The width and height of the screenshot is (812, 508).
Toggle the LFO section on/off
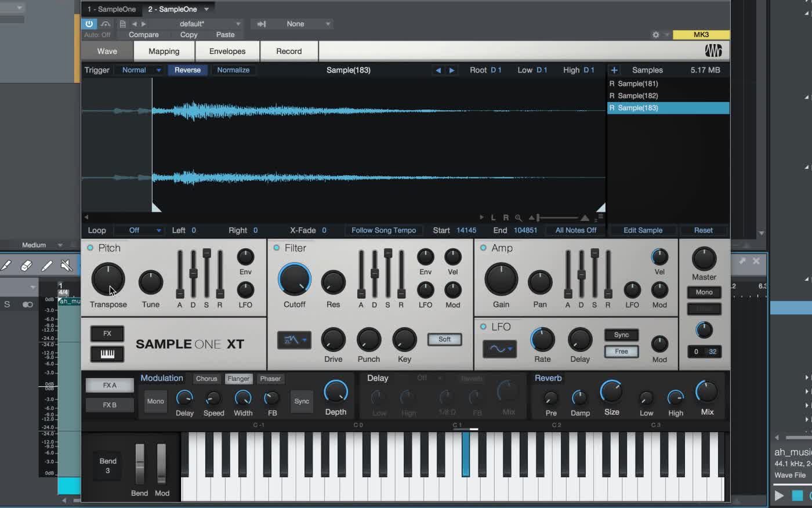[x=483, y=326]
